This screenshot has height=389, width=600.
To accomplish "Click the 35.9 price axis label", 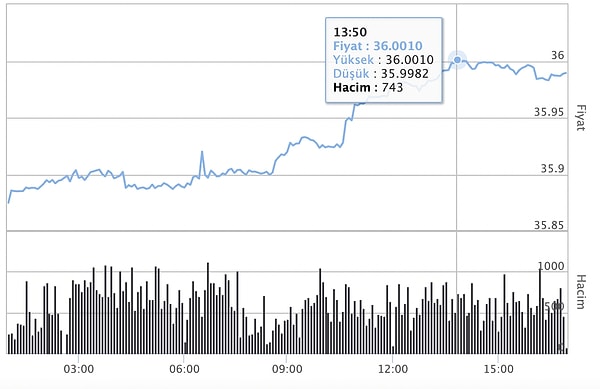I will click(x=553, y=169).
